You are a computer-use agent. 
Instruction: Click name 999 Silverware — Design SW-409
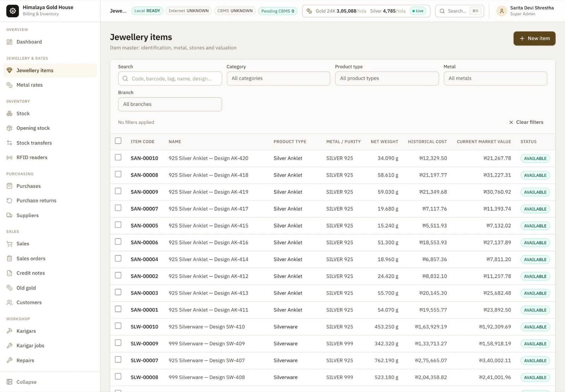pyautogui.click(x=207, y=343)
